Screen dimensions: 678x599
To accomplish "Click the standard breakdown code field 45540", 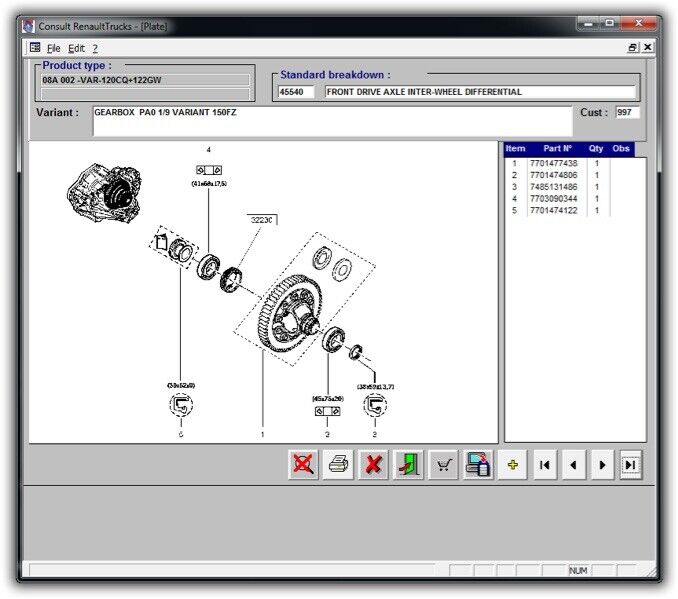I will pyautogui.click(x=295, y=92).
